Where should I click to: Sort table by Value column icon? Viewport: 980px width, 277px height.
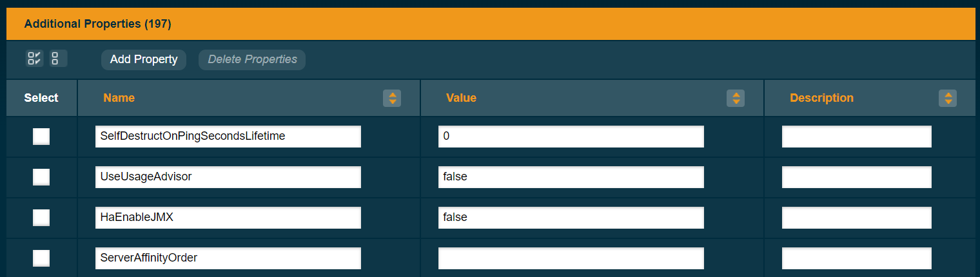[735, 98]
